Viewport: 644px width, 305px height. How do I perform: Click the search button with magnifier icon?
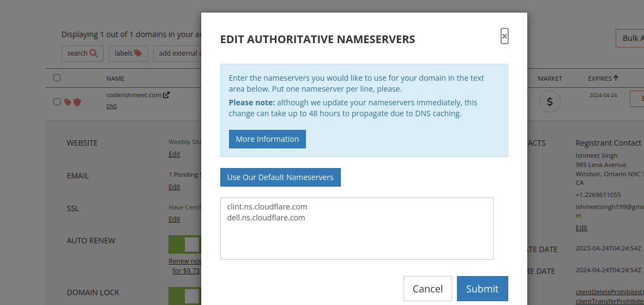click(x=82, y=53)
